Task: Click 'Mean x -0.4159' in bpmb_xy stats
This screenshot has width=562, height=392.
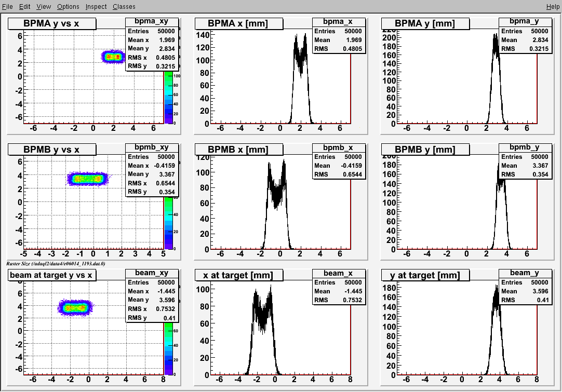Action: (x=152, y=166)
